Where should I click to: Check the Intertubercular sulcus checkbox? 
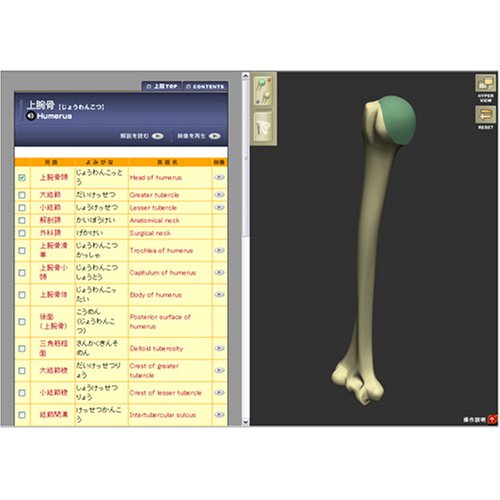click(x=22, y=415)
